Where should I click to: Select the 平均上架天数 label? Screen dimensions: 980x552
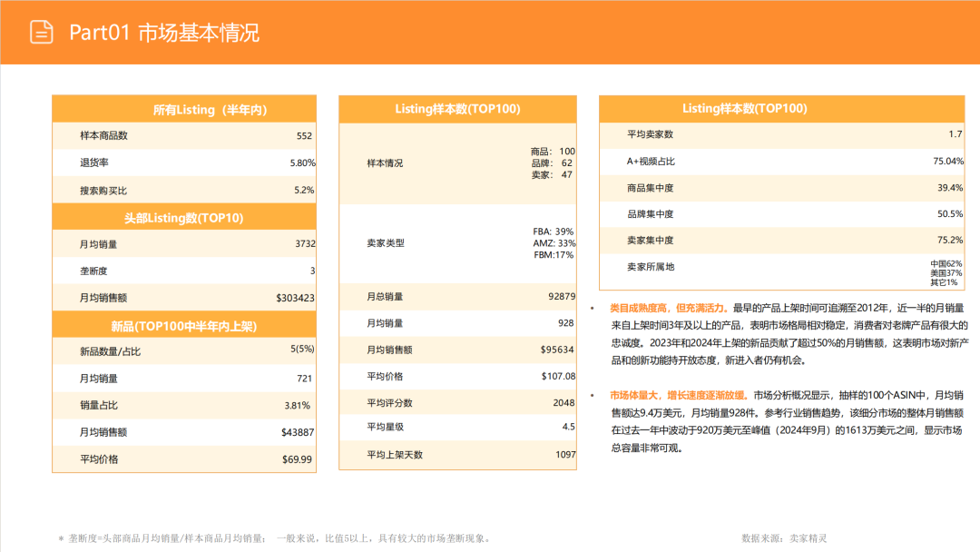tap(395, 455)
